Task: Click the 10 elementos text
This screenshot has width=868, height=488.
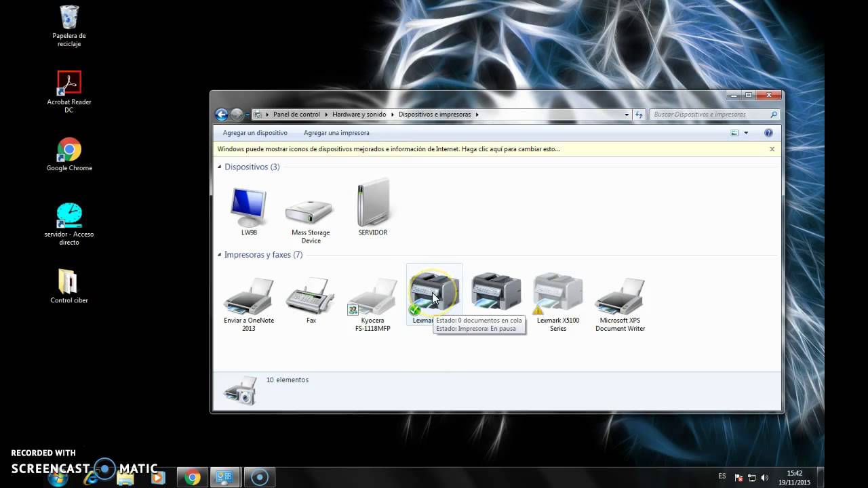Action: pos(288,380)
